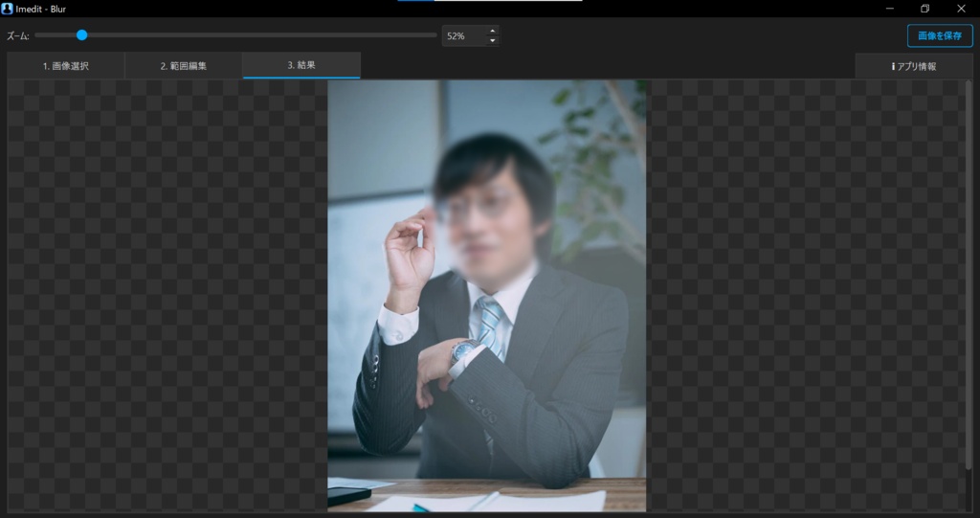Select the 3. 結果 tab
980x518 pixels.
(301, 65)
